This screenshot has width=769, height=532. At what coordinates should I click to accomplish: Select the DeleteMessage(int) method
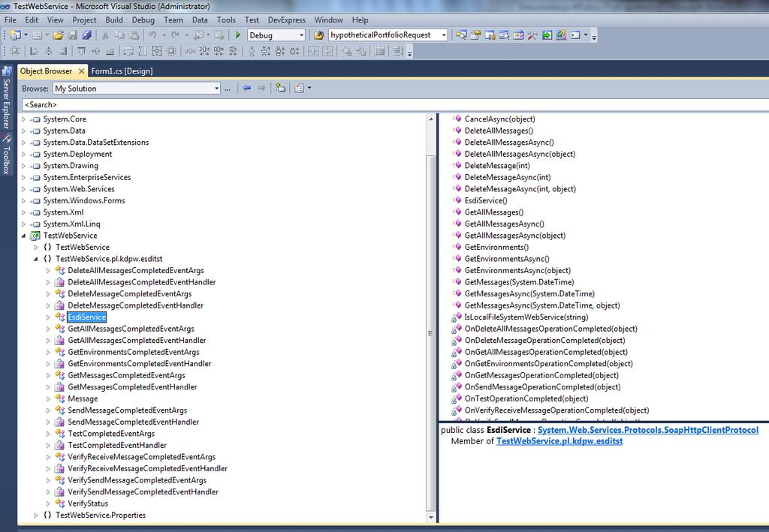497,166
